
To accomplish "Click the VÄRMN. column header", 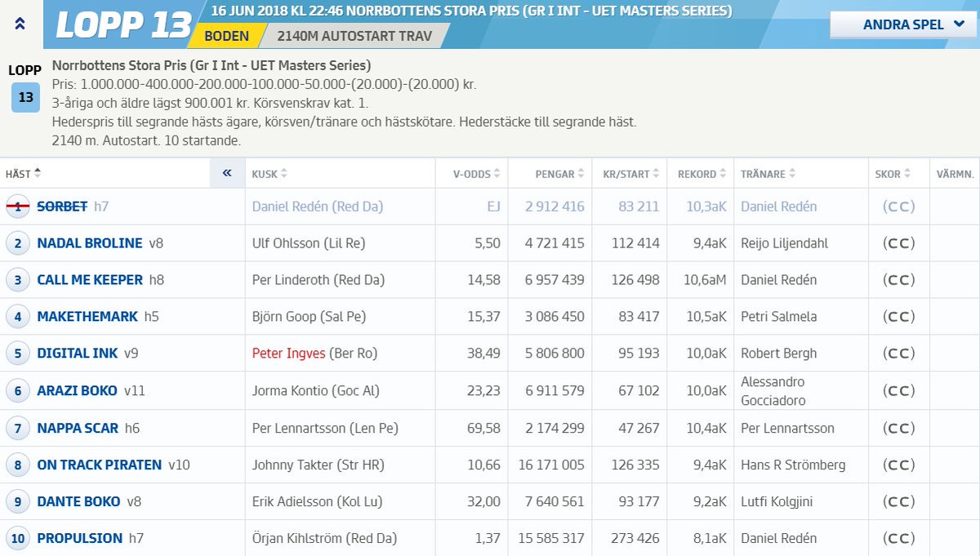I will (955, 174).
